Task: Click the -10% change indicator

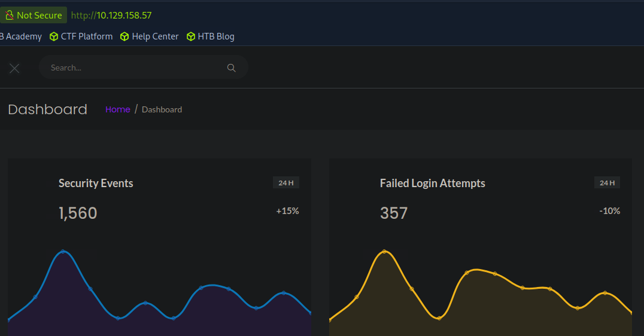Action: (609, 211)
